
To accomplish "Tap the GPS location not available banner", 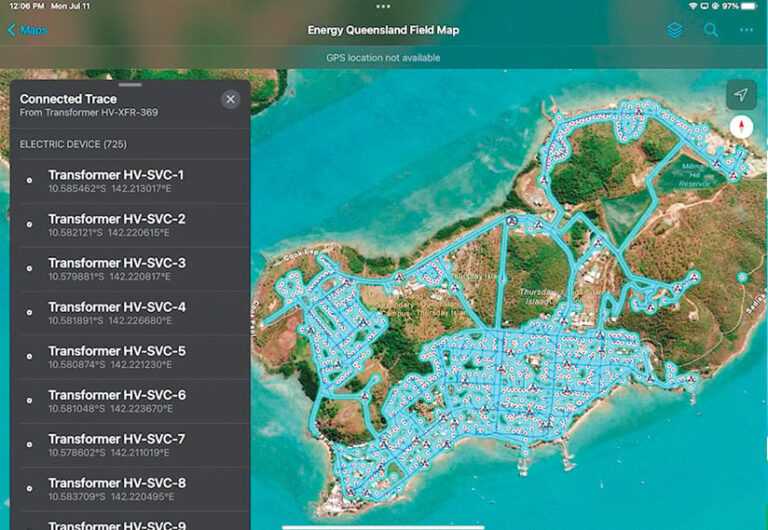I will [x=384, y=58].
